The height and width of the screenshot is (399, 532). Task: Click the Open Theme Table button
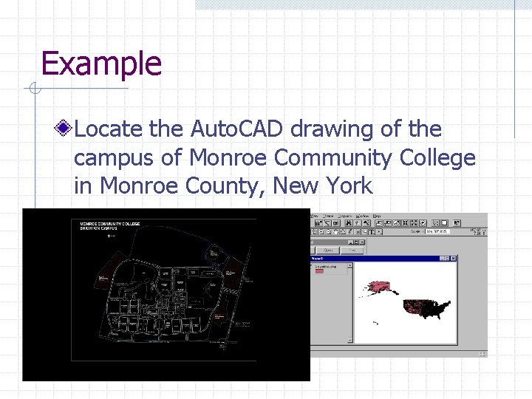[x=336, y=223]
